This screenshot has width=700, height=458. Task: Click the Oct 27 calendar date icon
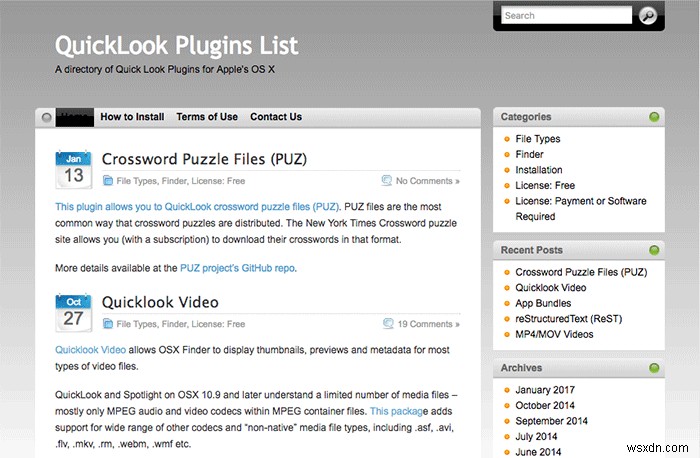(x=73, y=313)
